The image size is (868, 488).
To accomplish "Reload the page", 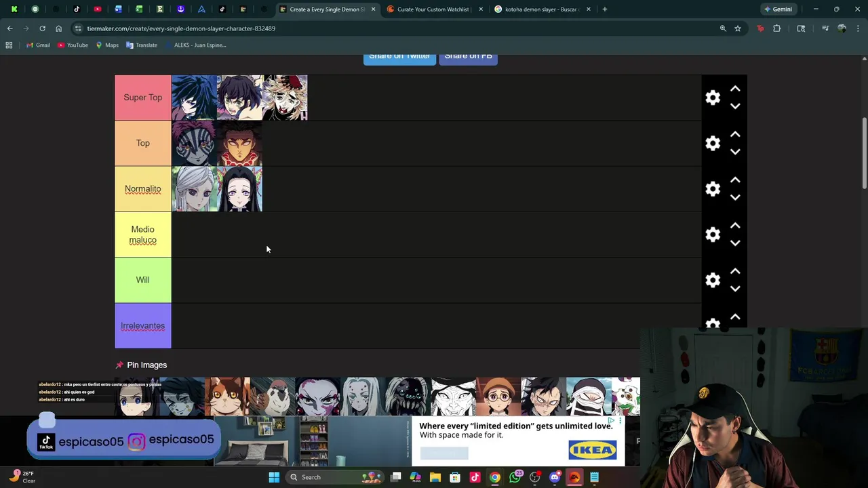I will pyautogui.click(x=42, y=28).
